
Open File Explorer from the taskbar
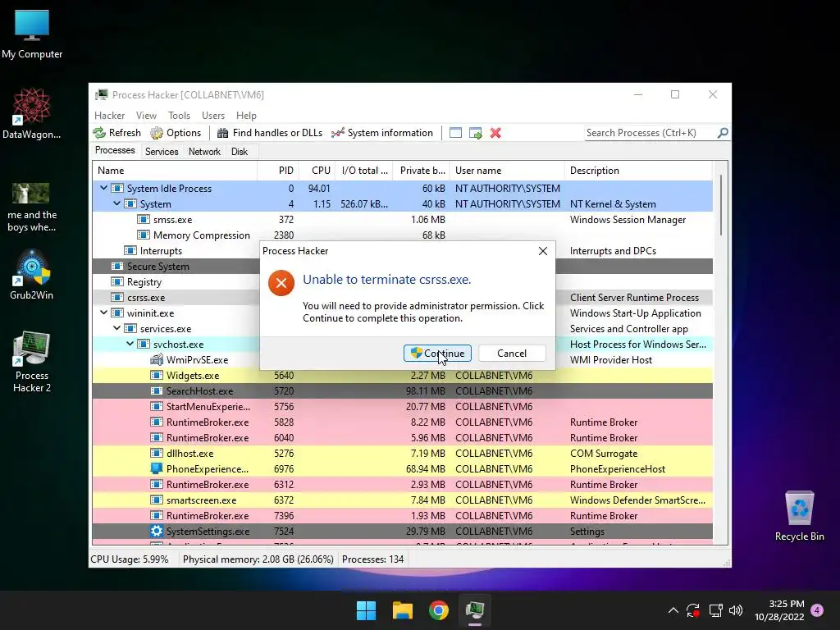point(402,610)
